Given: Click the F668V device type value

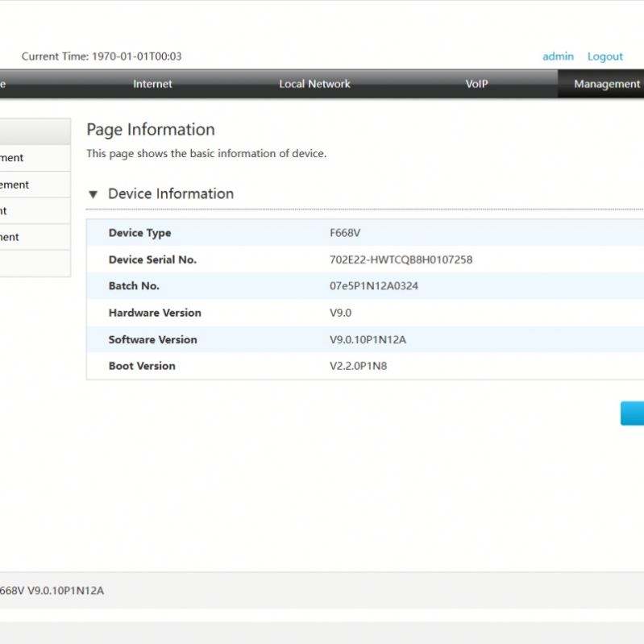Looking at the screenshot, I should point(345,233).
